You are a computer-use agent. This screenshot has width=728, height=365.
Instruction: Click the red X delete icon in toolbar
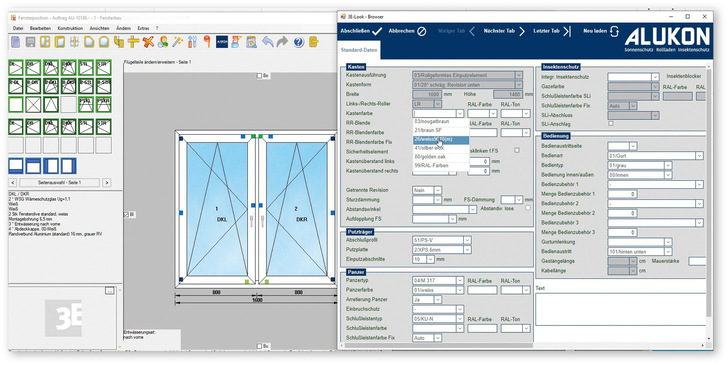(148, 42)
